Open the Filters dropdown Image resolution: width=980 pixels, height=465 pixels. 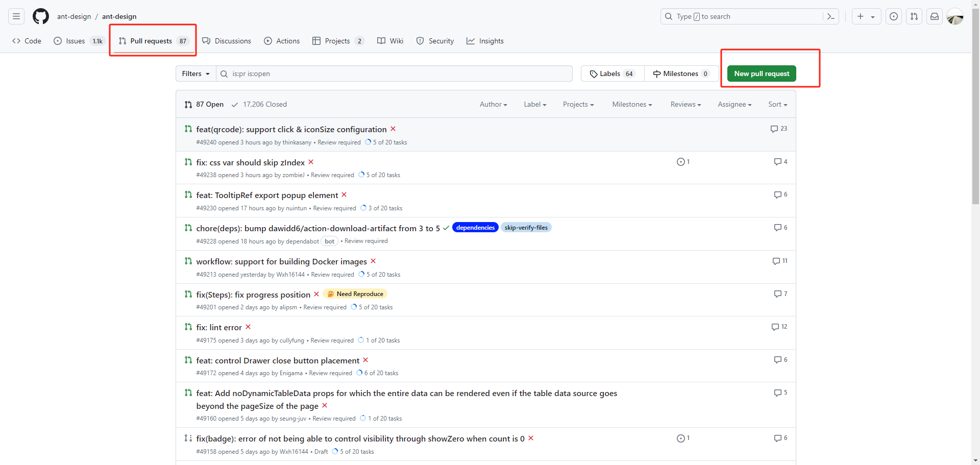click(x=196, y=74)
